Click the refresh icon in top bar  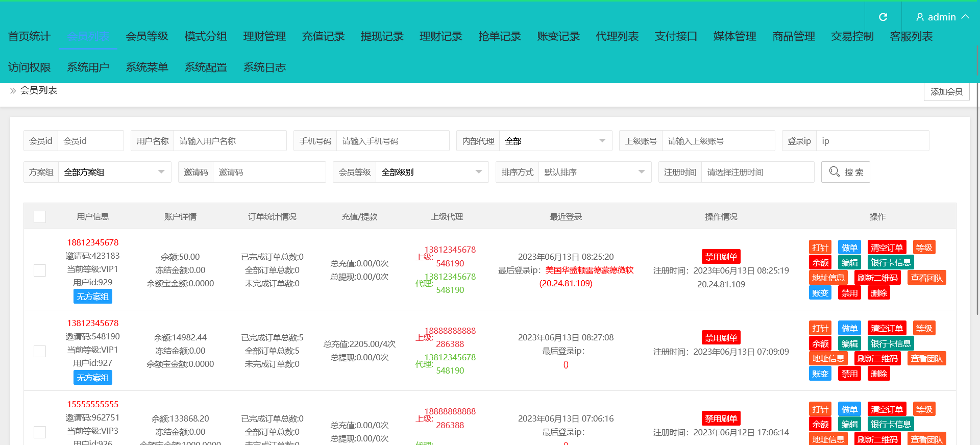click(883, 17)
